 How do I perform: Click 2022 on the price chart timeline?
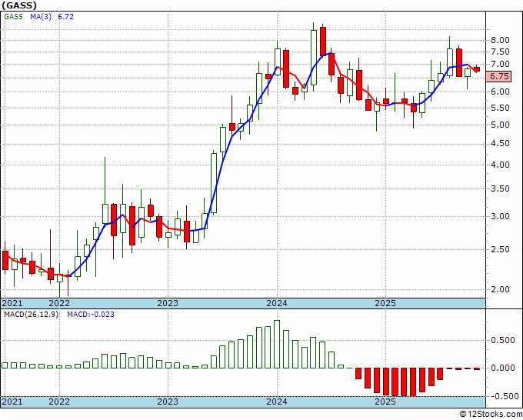coord(59,303)
